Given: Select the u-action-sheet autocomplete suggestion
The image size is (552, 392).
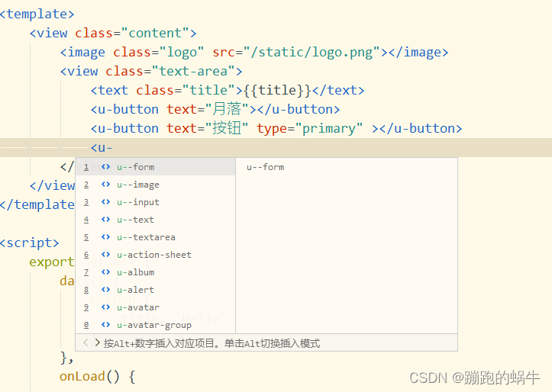Looking at the screenshot, I should pos(155,255).
